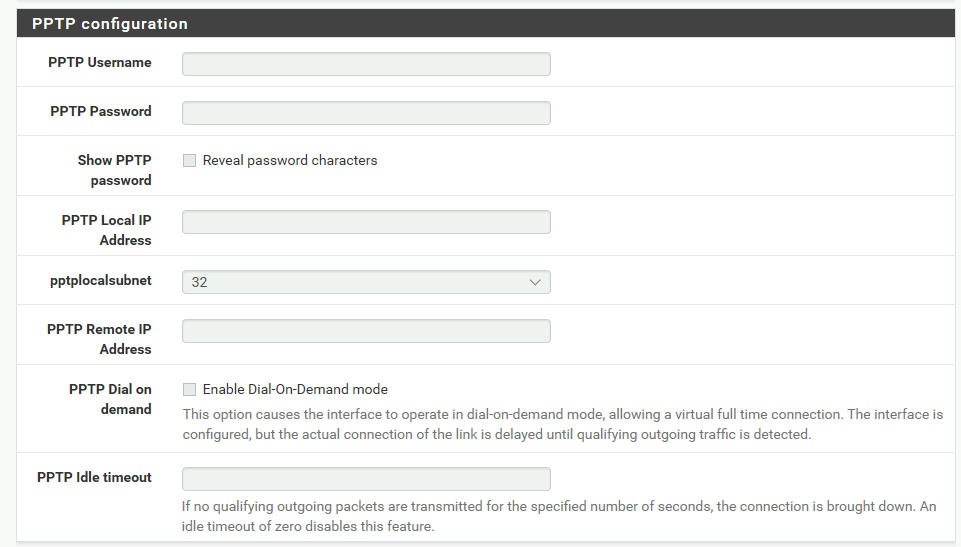Click the 'PPTP Password' field label
Viewport: 961px width, 547px height.
[x=101, y=111]
